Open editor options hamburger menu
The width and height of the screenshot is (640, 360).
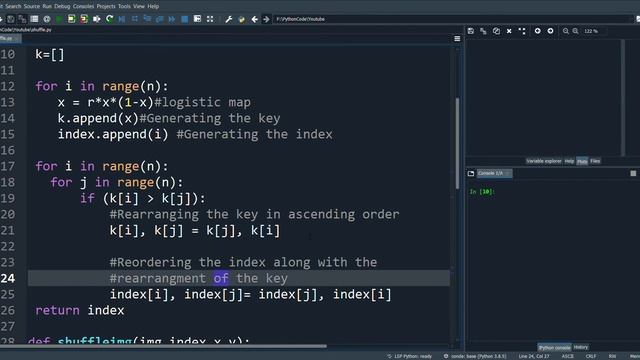pyautogui.click(x=457, y=39)
